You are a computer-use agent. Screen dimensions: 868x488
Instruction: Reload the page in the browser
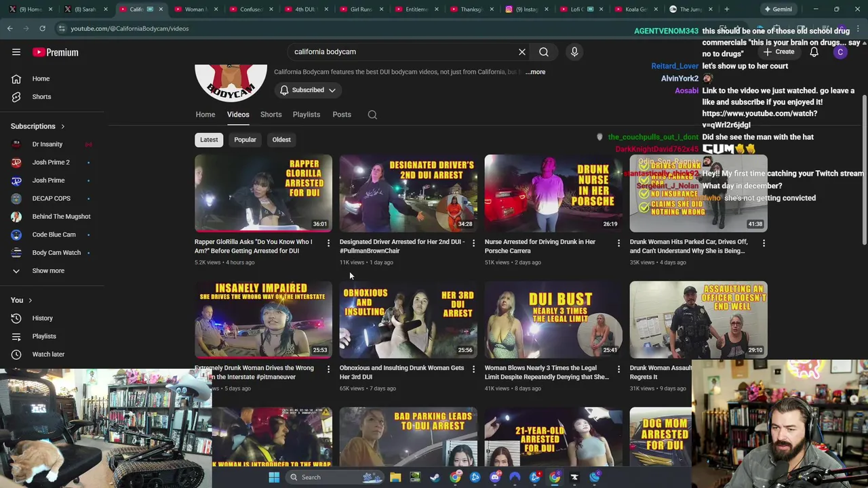[x=42, y=28]
